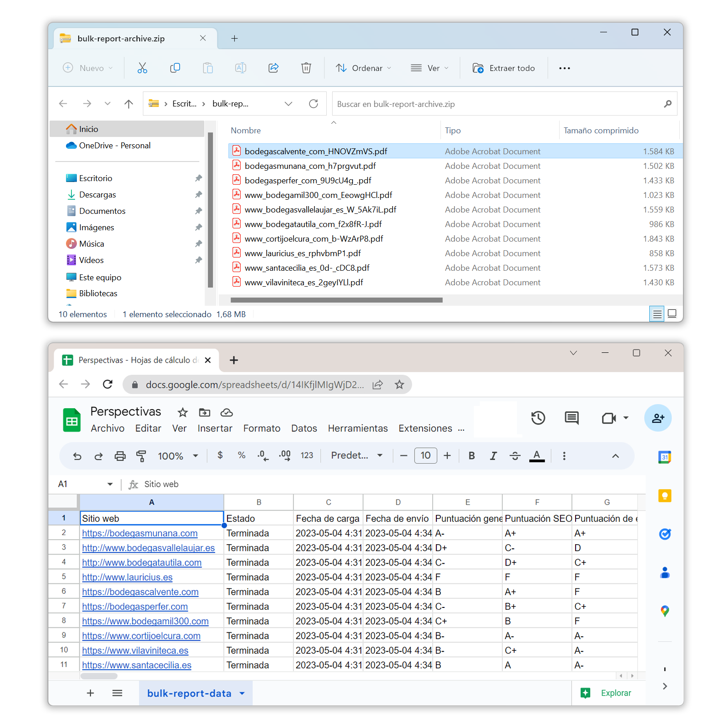The image size is (728, 728).
Task: Open the https://bodegasmunana.com link
Action: pos(140,533)
